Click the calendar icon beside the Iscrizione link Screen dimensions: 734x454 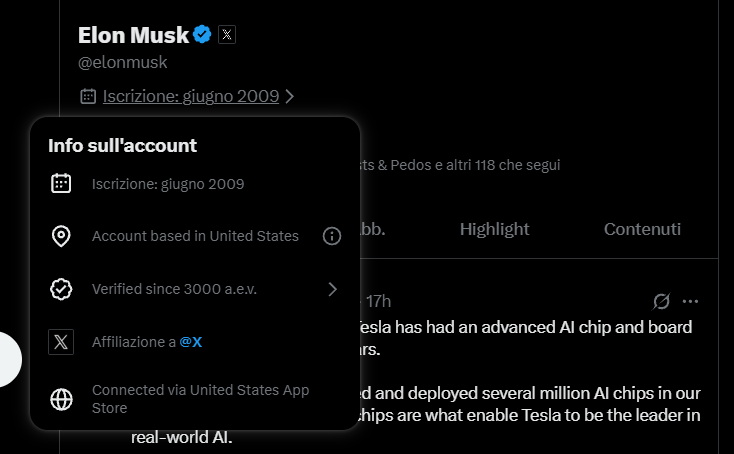click(x=88, y=96)
